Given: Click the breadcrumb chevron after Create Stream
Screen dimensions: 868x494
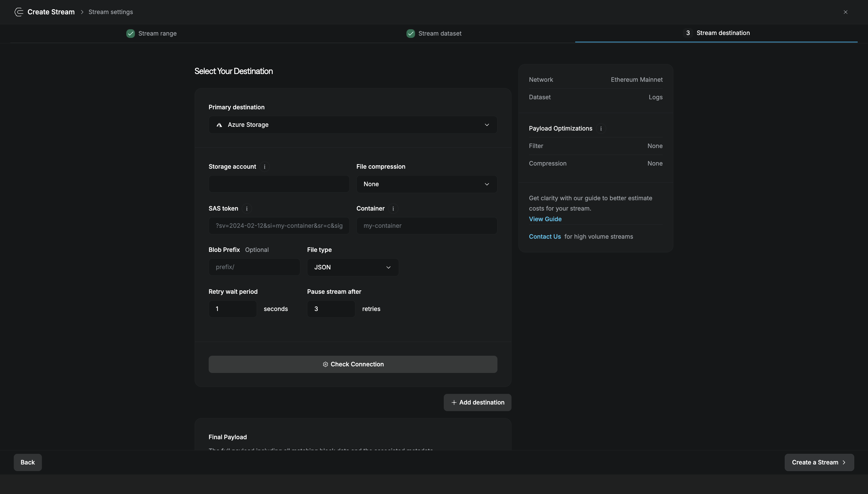Looking at the screenshot, I should (82, 12).
